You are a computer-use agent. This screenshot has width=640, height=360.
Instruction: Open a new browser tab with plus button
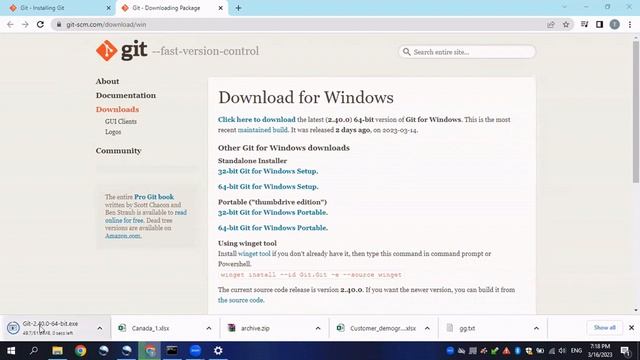tap(238, 8)
